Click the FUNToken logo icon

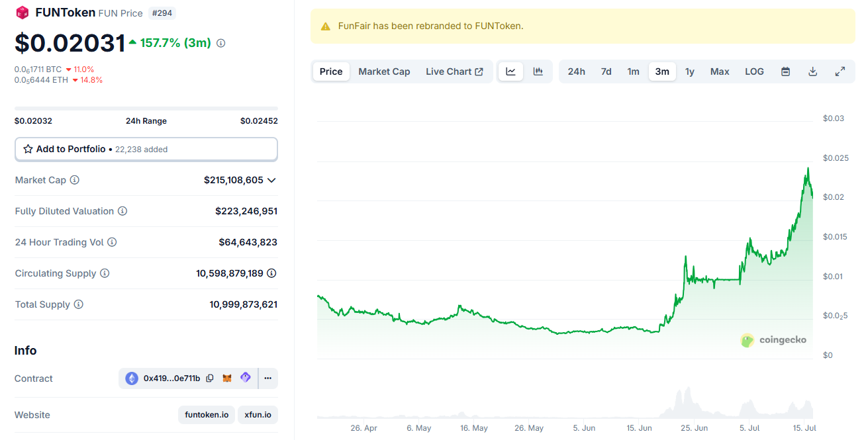point(23,13)
